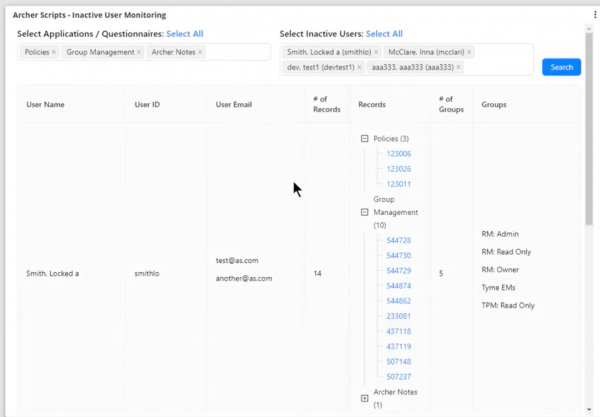Remove the Policies application tag

point(54,52)
